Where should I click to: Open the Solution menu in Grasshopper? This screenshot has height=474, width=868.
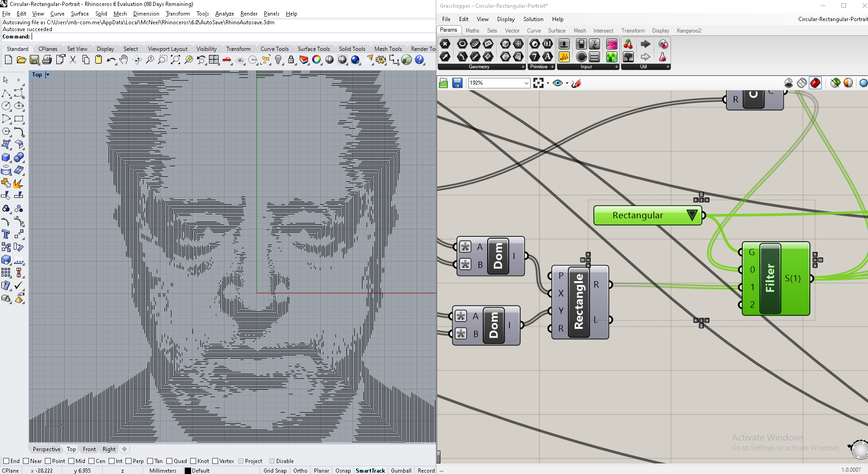click(x=533, y=19)
